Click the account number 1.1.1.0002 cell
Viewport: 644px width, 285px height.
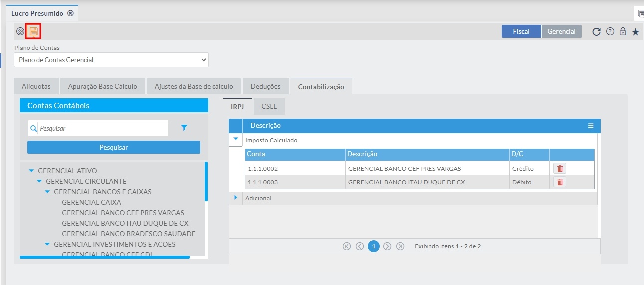point(295,169)
